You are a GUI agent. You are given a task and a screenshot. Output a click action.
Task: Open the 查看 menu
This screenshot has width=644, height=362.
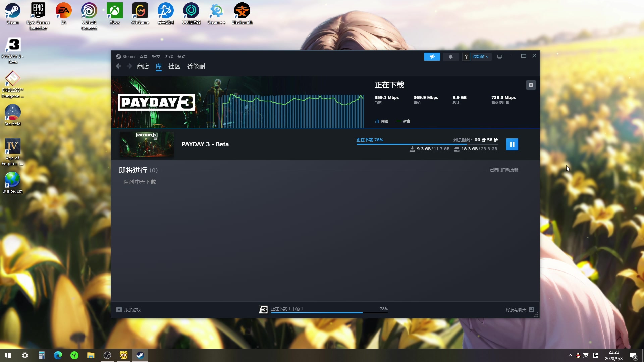click(143, 57)
